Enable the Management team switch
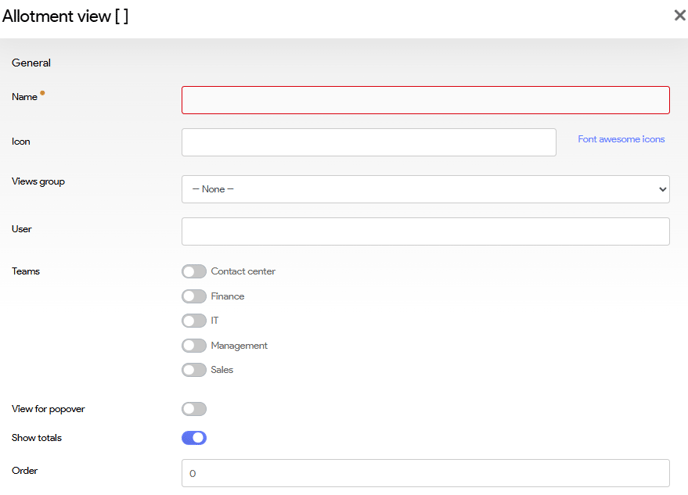688x495 pixels. 194,345
